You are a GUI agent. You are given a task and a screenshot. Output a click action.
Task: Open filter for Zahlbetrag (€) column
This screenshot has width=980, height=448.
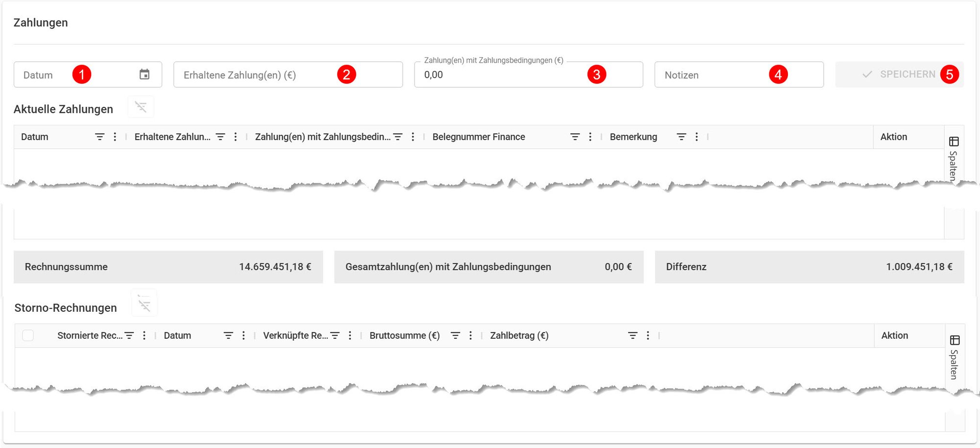(633, 335)
